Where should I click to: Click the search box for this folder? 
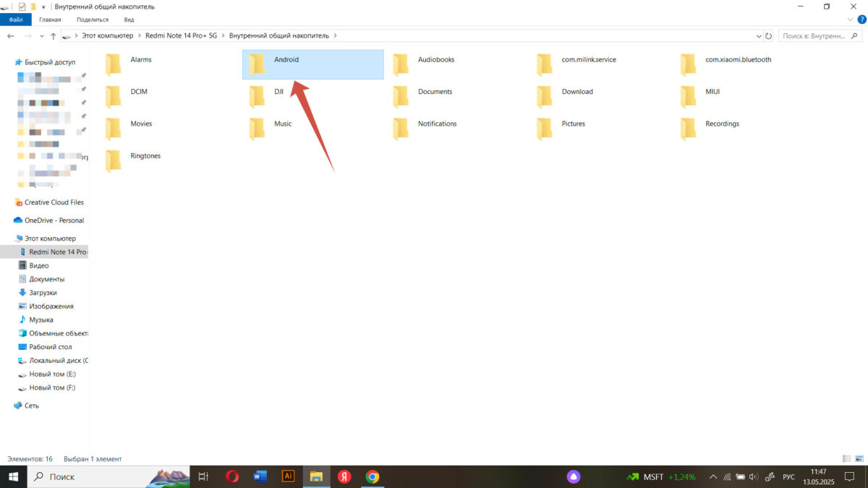[821, 35]
